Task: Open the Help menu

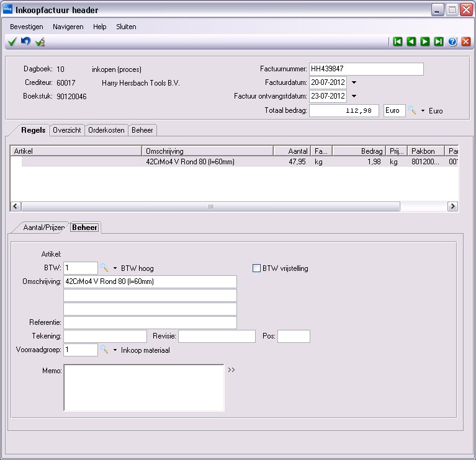Action: click(99, 27)
